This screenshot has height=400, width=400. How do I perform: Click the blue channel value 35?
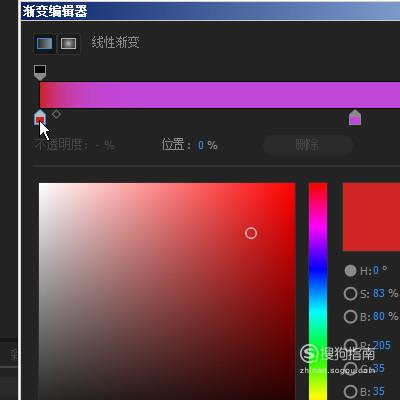click(379, 391)
